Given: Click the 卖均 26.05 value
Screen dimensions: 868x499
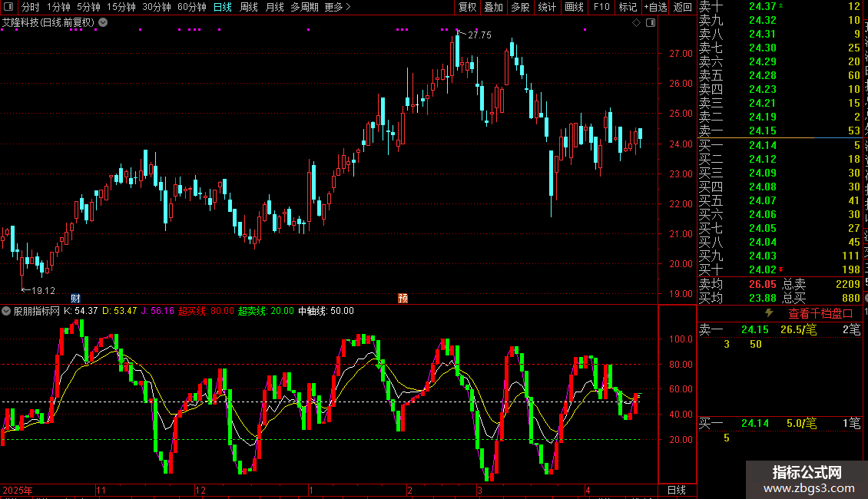Looking at the screenshot, I should (762, 284).
